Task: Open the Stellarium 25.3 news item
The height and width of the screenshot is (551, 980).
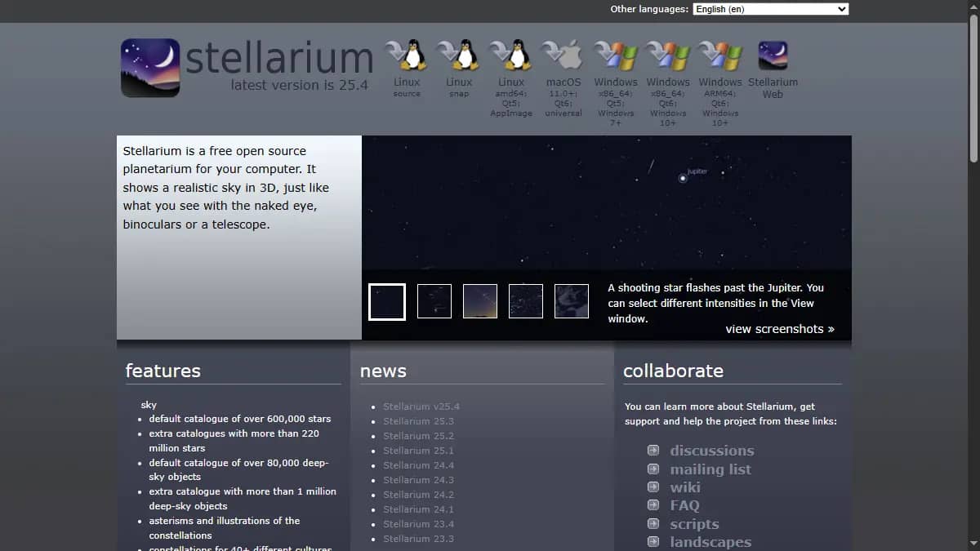Action: 418,421
